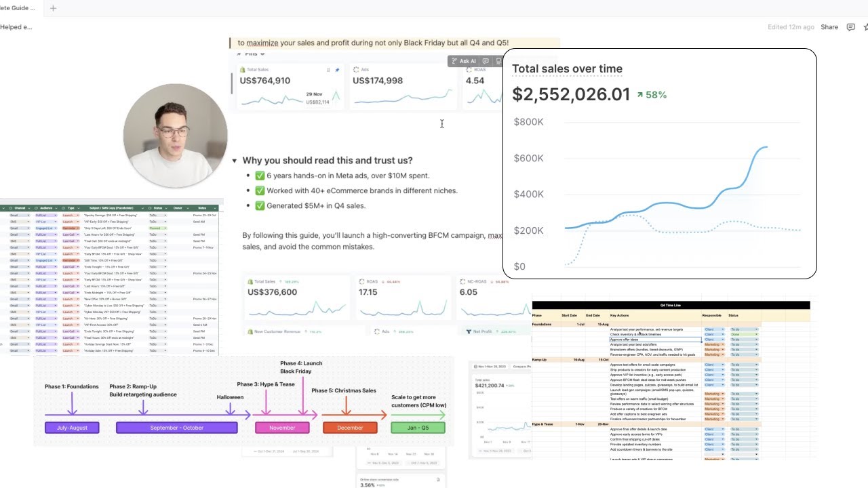The height and width of the screenshot is (488, 868).
Task: Click the 58% growth indicator
Action: coord(652,95)
